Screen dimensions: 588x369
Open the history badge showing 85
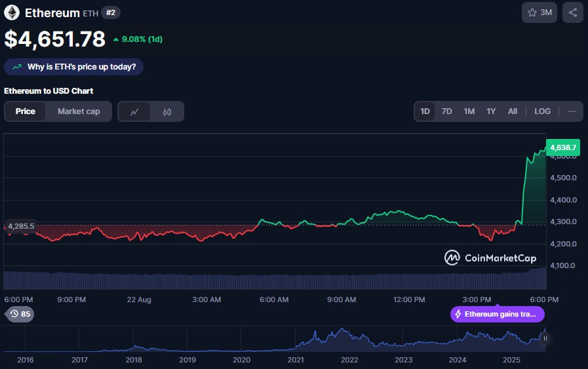tap(20, 314)
